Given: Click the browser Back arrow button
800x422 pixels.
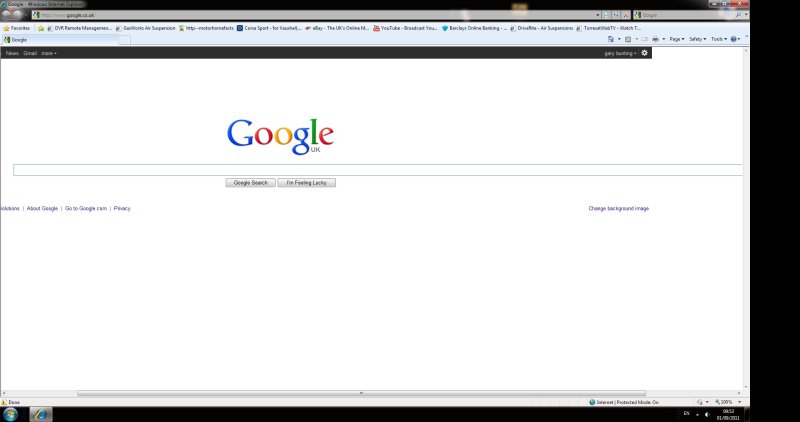Looking at the screenshot, I should (x=7, y=15).
